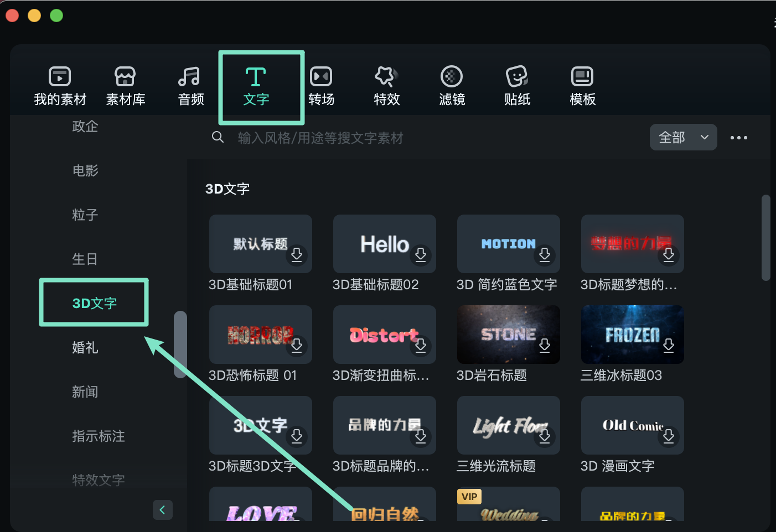Open the 模板 templates panel

point(582,86)
